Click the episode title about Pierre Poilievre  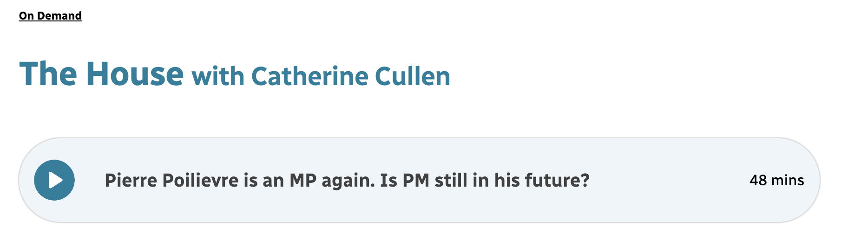[347, 180]
